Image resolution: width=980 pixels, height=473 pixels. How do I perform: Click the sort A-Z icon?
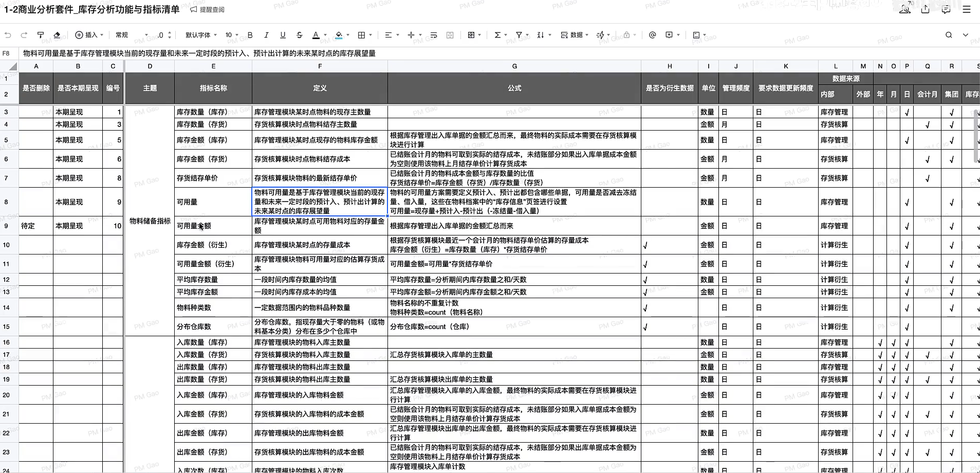541,35
